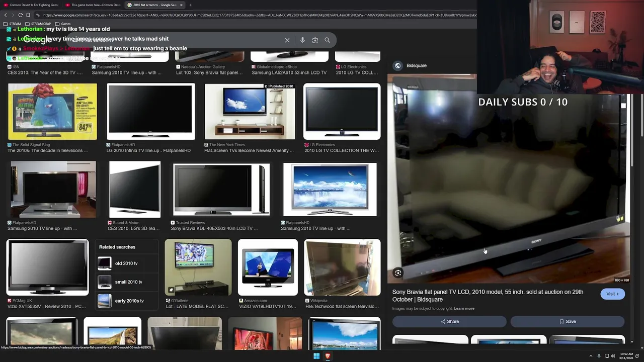
Task: Open Lens icon on the Sony preview image
Action: (398, 273)
